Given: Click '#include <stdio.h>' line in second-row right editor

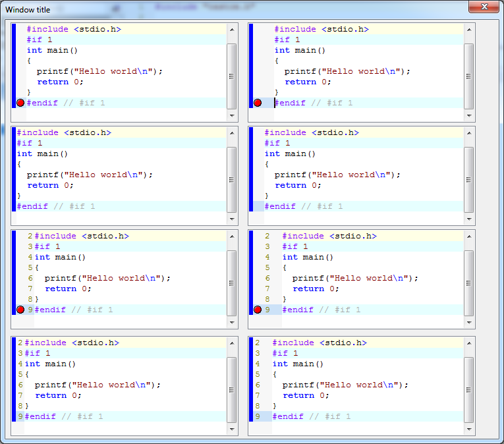Looking at the screenshot, I should click(311, 132).
